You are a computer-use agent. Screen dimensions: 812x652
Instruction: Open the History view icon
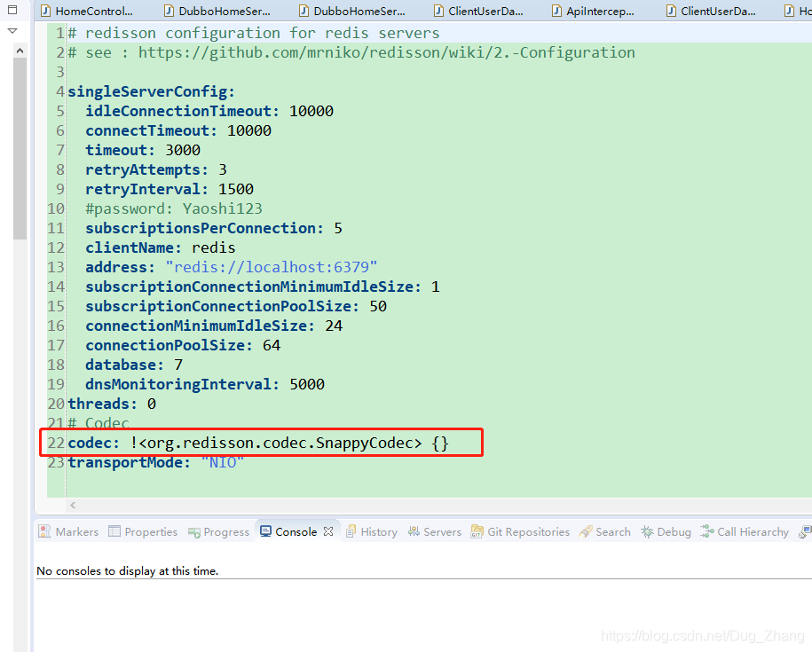click(351, 531)
